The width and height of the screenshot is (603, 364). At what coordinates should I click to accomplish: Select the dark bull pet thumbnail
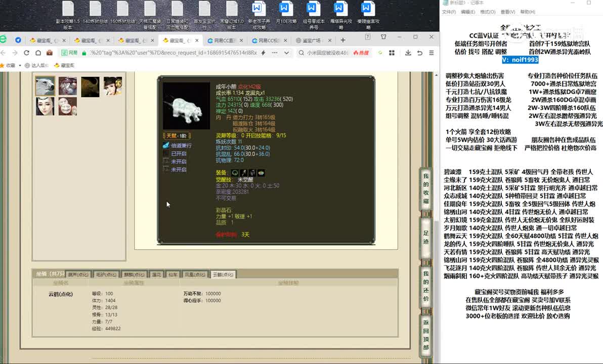click(90, 86)
